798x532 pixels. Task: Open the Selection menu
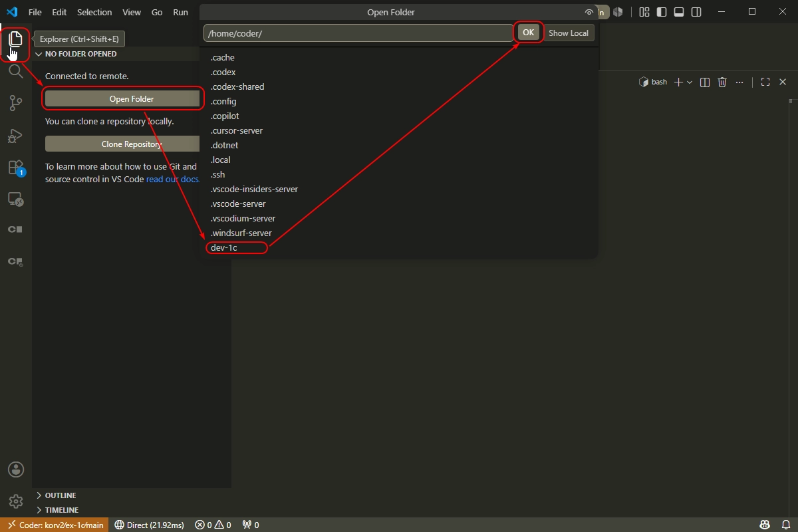(94, 12)
